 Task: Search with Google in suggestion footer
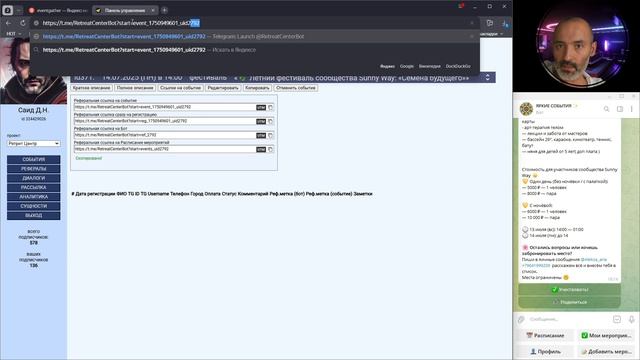click(407, 66)
